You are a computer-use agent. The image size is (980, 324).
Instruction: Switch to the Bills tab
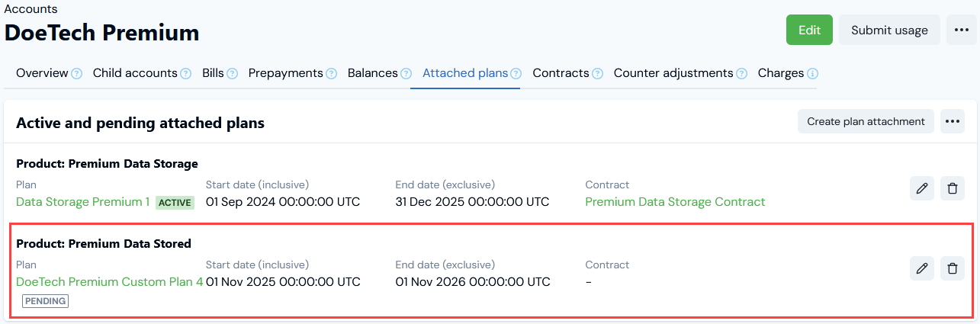pyautogui.click(x=213, y=73)
